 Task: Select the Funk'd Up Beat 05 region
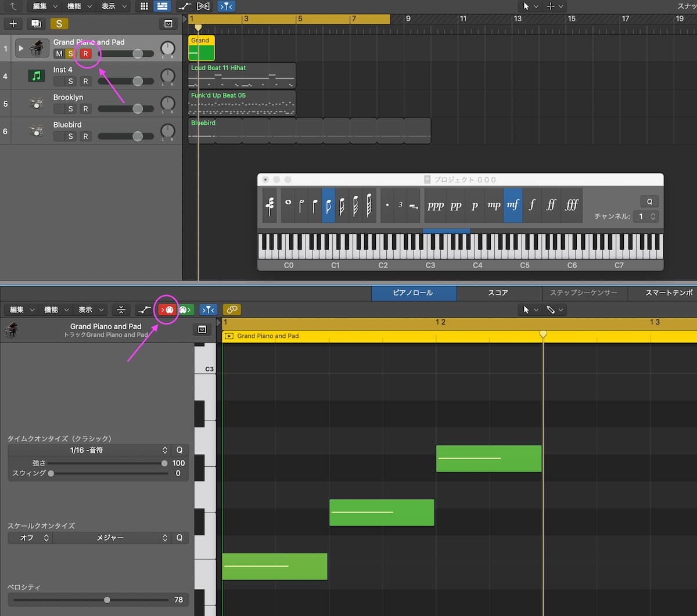[x=242, y=103]
